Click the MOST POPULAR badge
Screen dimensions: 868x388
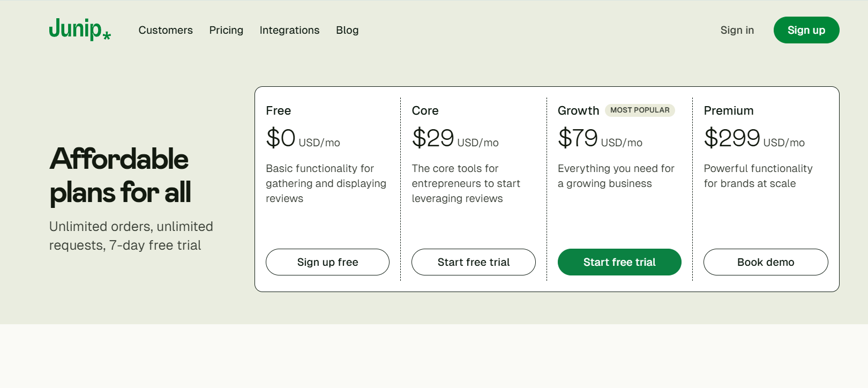tap(641, 110)
